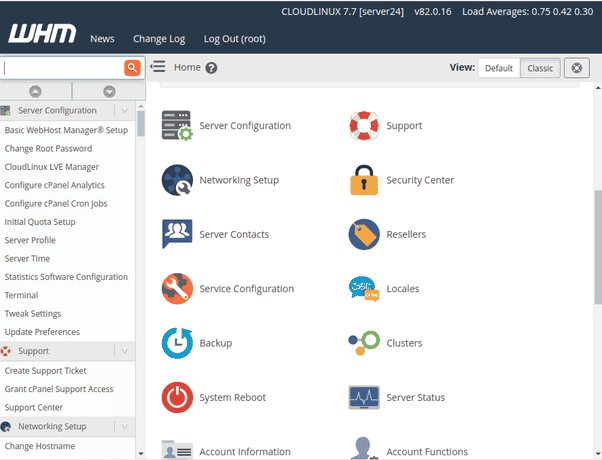The image size is (602, 460).
Task: Open Change Root Password
Action: tap(48, 149)
